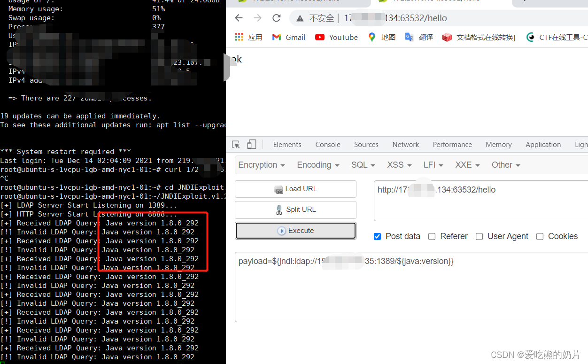Click the Execute button
The height and width of the screenshot is (364, 588).
[x=295, y=231]
